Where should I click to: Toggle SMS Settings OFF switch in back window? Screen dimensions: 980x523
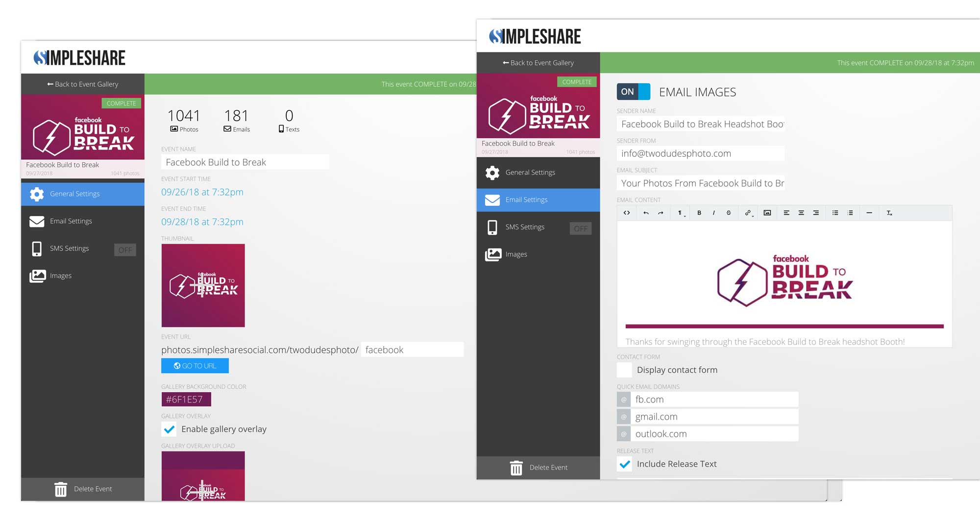point(125,250)
